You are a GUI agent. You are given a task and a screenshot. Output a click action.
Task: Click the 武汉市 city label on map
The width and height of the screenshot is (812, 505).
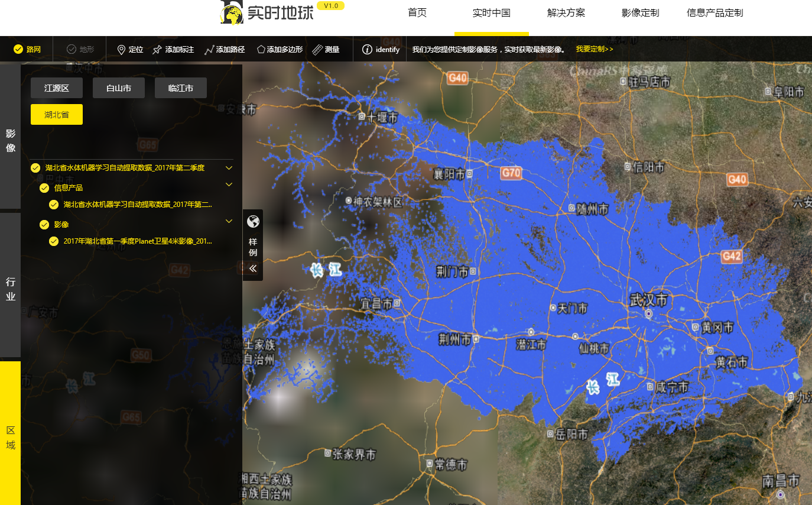[648, 300]
